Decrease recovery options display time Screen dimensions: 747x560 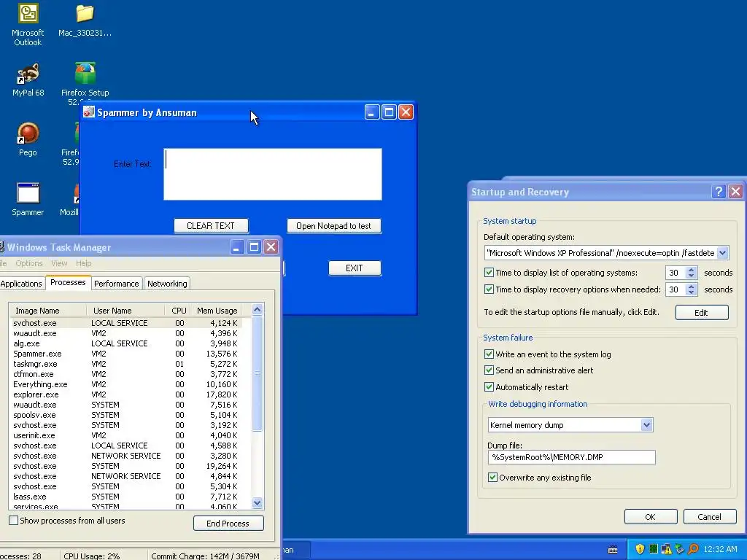click(x=692, y=292)
